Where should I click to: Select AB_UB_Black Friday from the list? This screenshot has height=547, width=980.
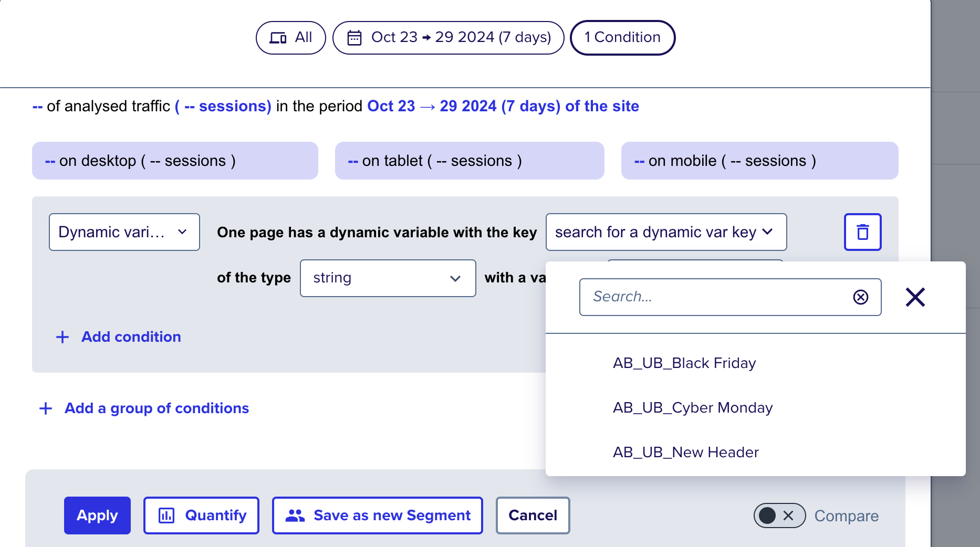(x=684, y=363)
